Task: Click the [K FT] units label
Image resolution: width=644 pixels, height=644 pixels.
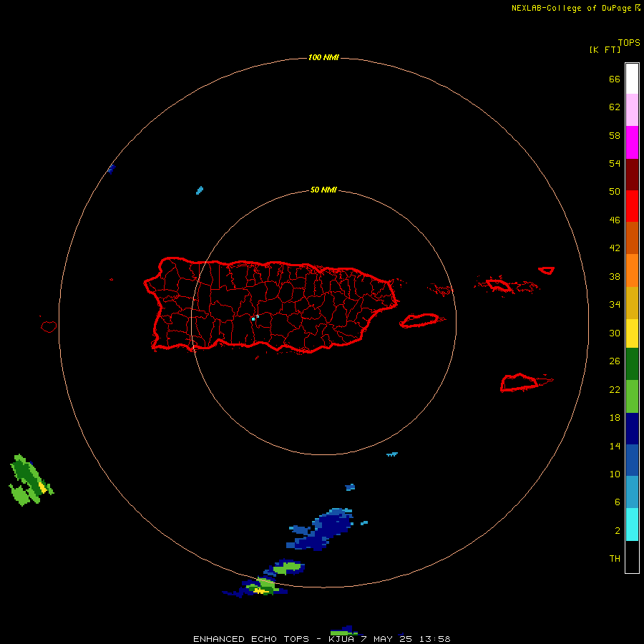Action: [605, 49]
